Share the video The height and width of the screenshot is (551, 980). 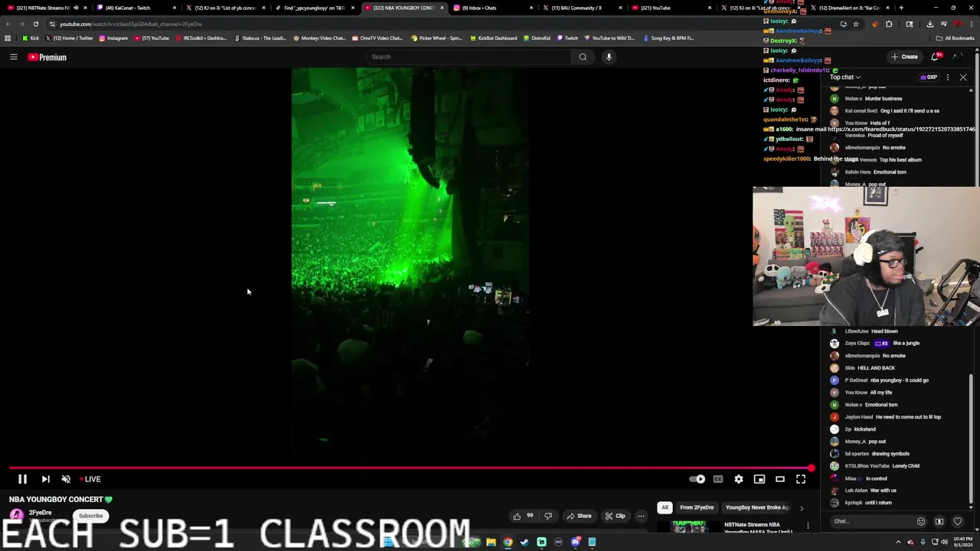[x=579, y=516]
